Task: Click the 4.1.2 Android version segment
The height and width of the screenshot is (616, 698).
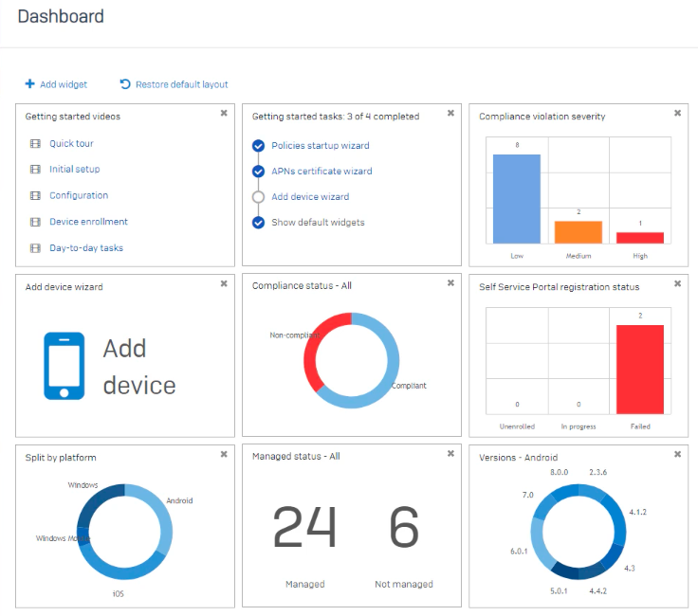Action: coord(616,518)
